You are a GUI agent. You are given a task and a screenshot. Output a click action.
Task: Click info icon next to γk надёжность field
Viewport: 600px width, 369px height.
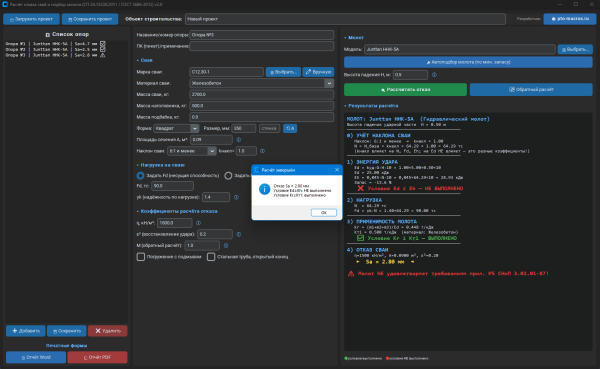pos(236,197)
